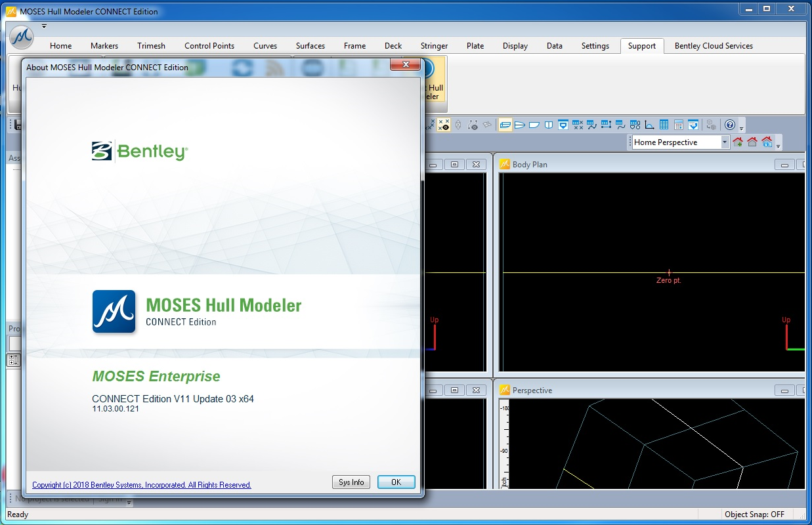Open the Bentley Systems copyright link
The width and height of the screenshot is (812, 525).
[x=142, y=485]
